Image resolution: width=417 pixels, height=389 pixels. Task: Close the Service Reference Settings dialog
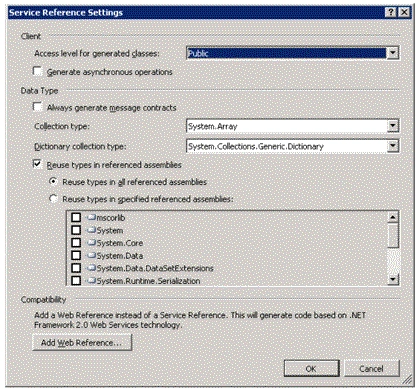(x=404, y=12)
